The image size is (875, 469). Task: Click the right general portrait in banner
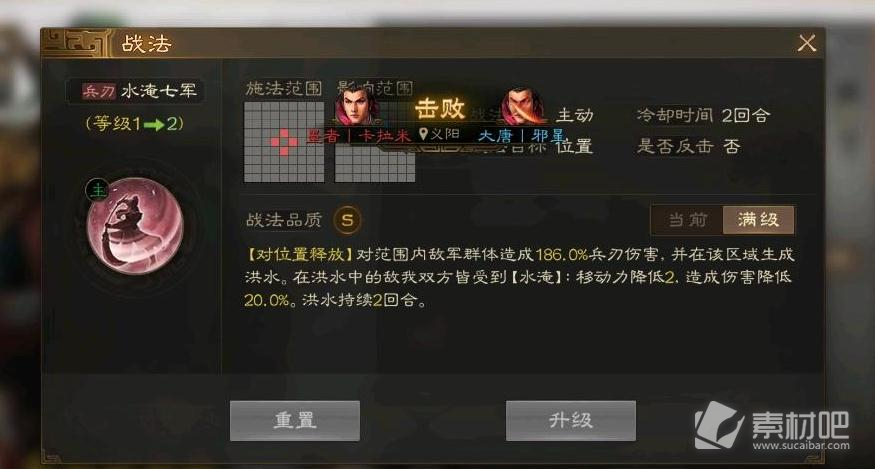[523, 106]
